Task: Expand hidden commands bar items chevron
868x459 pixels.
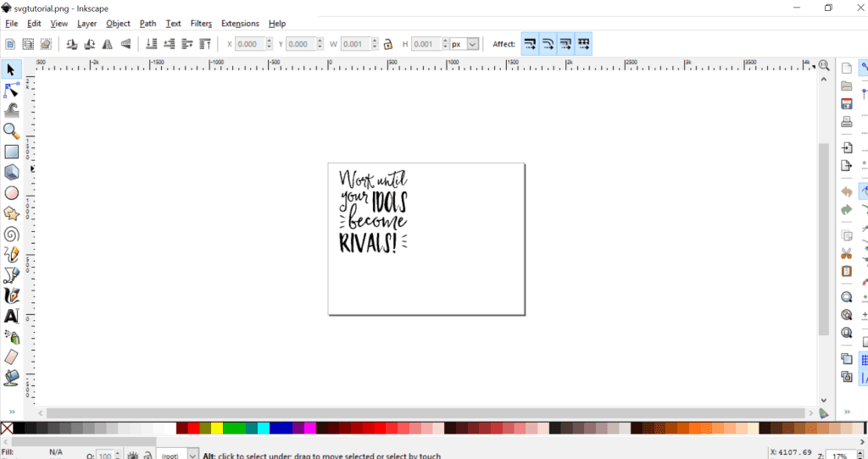Action: [847, 412]
